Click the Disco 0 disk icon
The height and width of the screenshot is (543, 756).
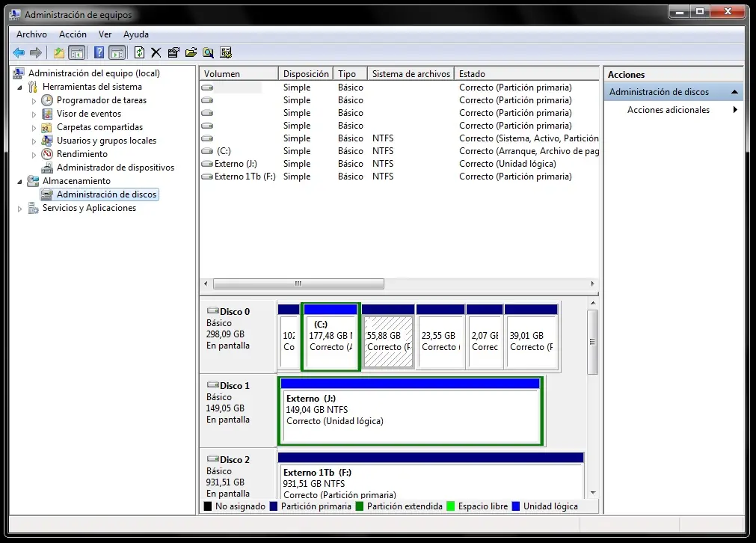click(x=212, y=310)
